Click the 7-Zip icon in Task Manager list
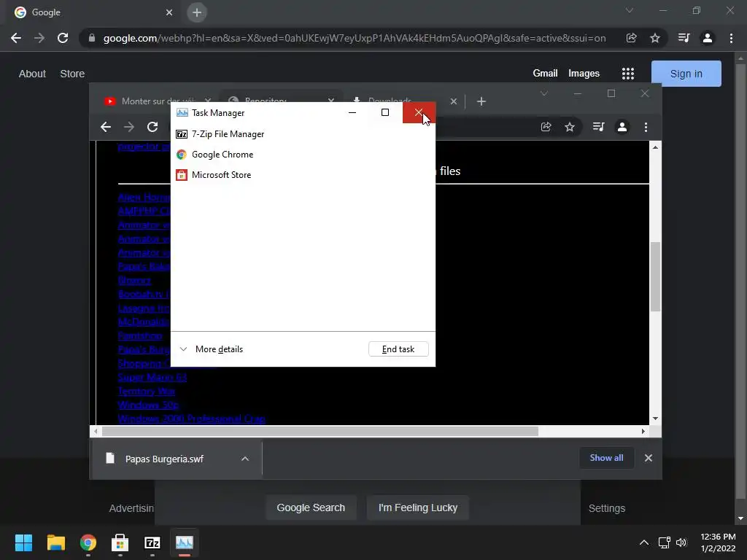This screenshot has width=747, height=560. coord(182,134)
